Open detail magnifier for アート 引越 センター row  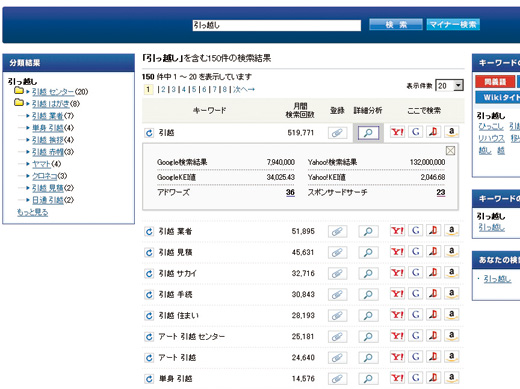pos(368,337)
